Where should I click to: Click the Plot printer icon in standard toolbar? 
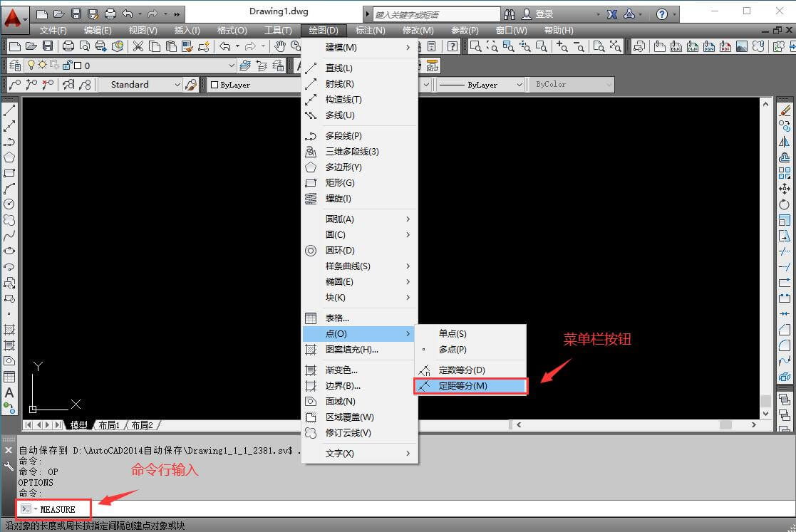[68, 47]
